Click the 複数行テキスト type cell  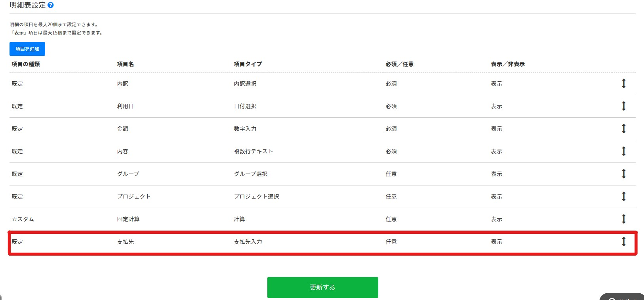253,151
